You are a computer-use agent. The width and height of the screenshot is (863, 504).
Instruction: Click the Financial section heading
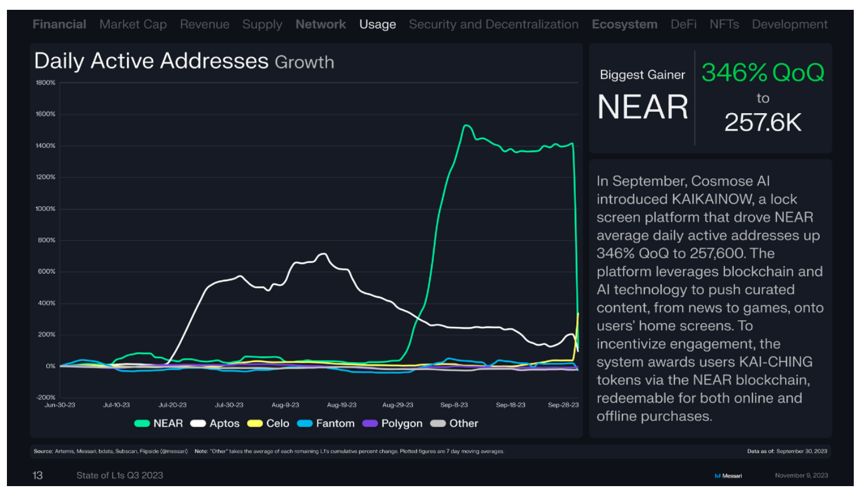tap(59, 24)
